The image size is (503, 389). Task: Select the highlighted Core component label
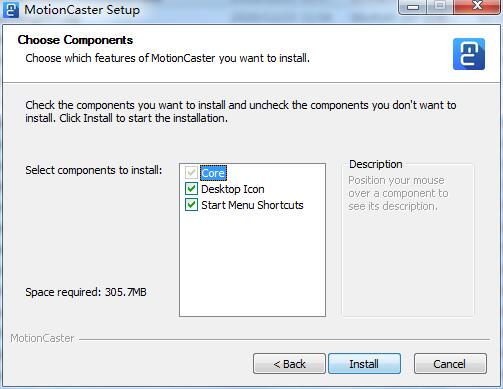coord(213,173)
